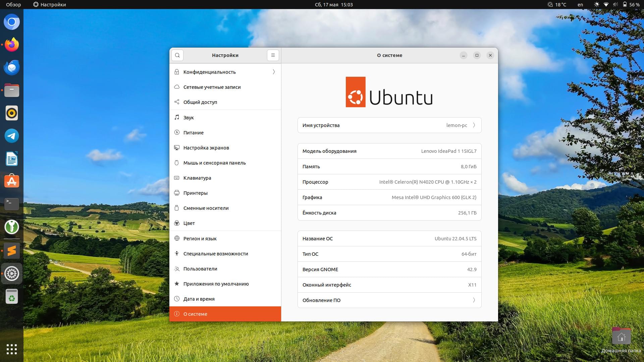
Task: Open Настройка экранов panel
Action: [225, 147]
